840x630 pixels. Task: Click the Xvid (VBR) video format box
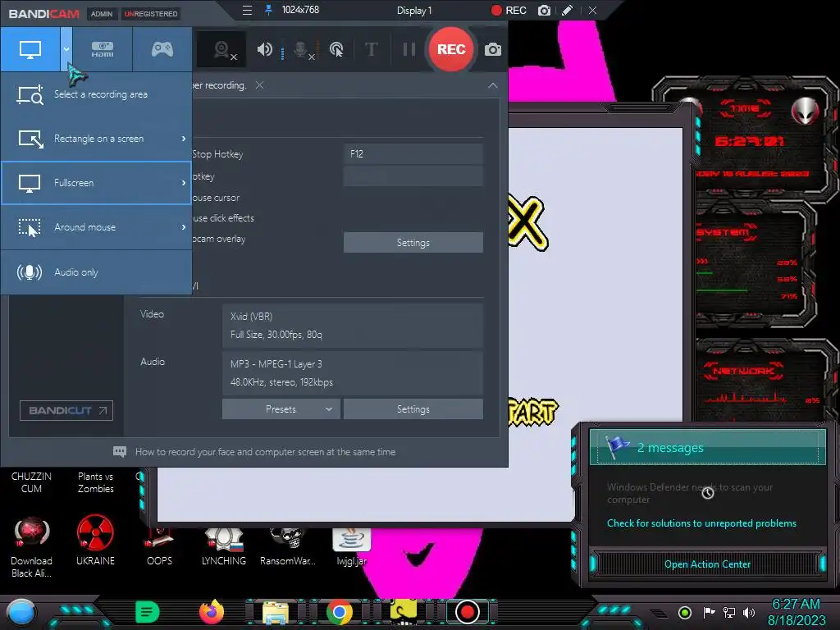[x=353, y=326]
